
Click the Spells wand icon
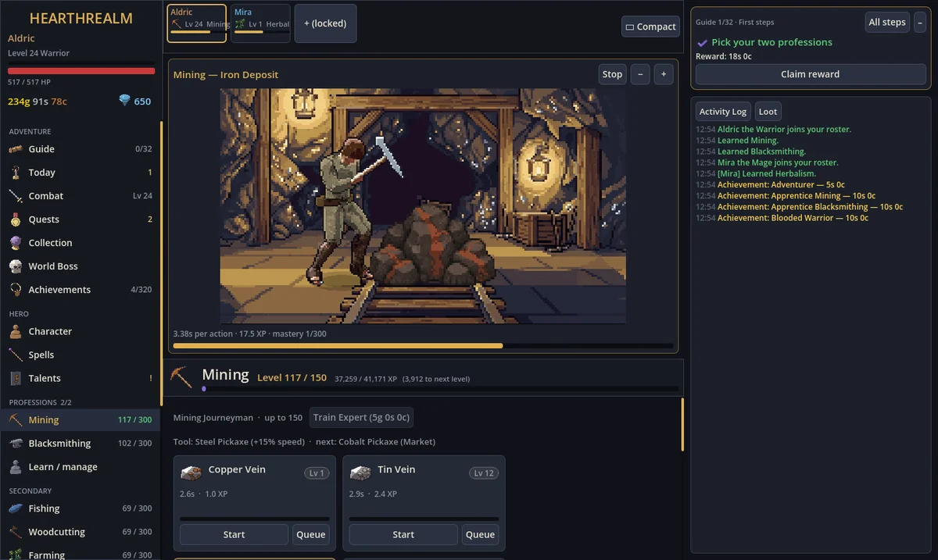[x=16, y=355]
